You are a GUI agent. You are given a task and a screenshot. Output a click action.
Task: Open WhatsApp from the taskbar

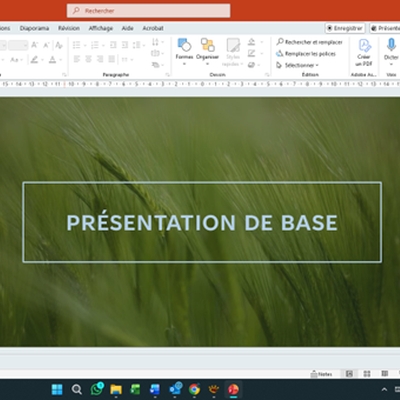97,389
